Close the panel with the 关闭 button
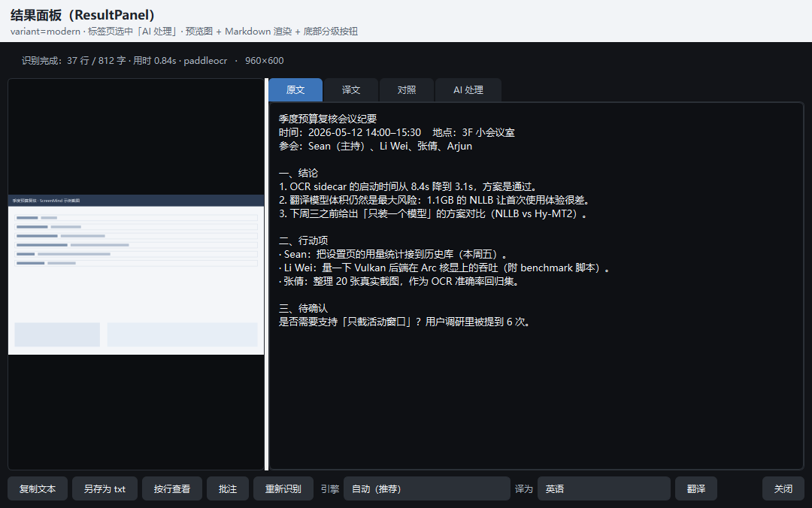The image size is (812, 508). point(783,489)
